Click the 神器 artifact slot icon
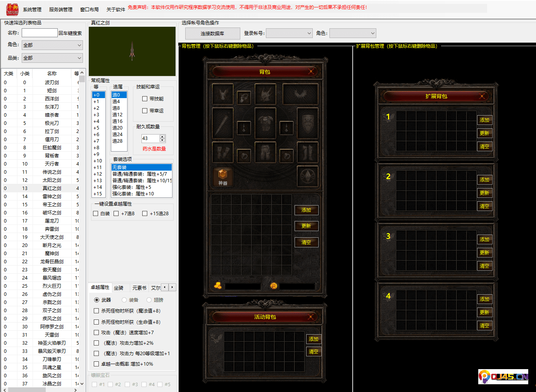The image size is (536, 392). pyautogui.click(x=223, y=176)
